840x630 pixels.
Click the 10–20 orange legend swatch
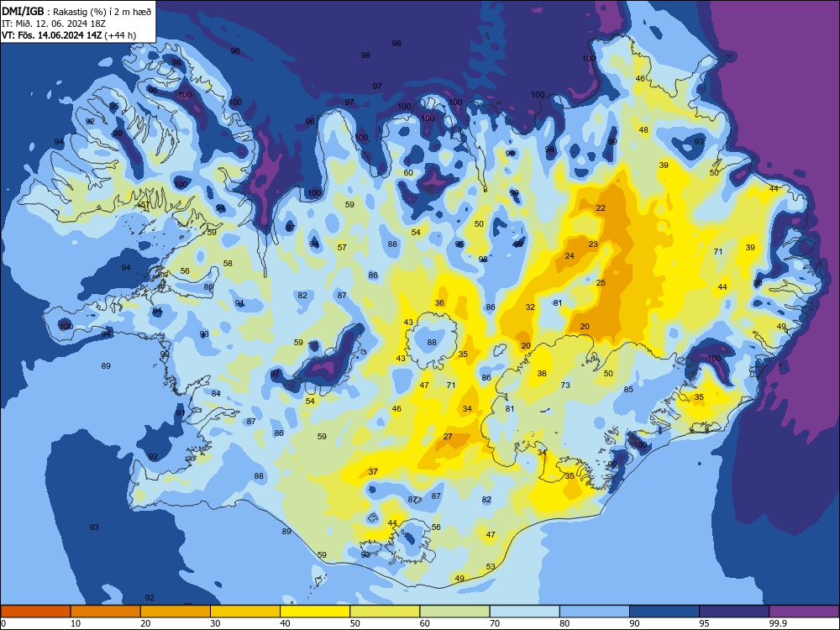106,612
